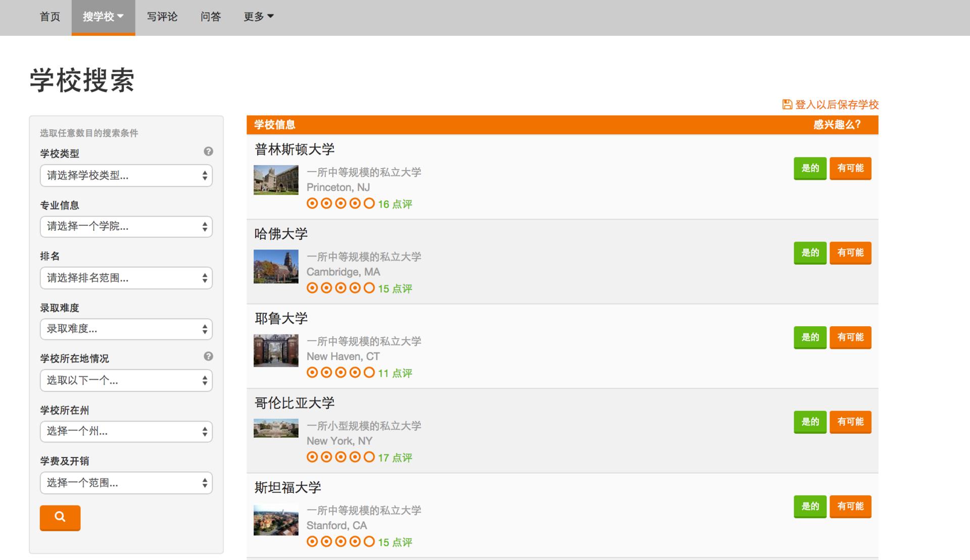The image size is (970, 560).
Task: Click 感兴趣么? column header
Action: point(837,125)
